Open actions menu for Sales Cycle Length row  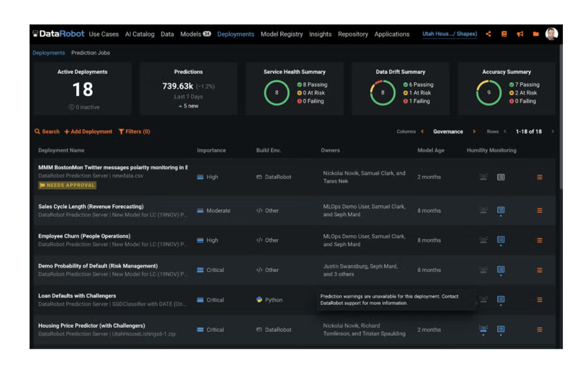pyautogui.click(x=540, y=211)
